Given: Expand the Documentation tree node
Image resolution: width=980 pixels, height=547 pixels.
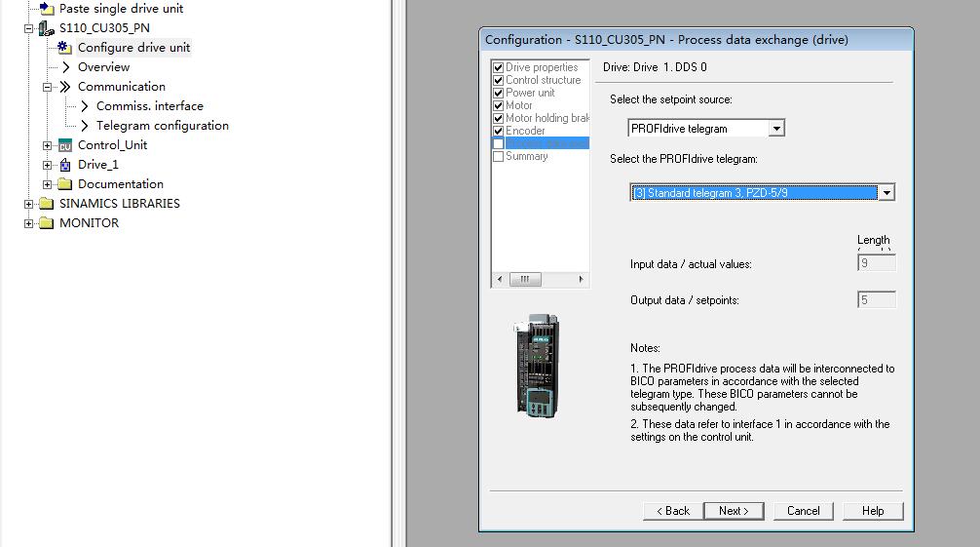Looking at the screenshot, I should (47, 184).
